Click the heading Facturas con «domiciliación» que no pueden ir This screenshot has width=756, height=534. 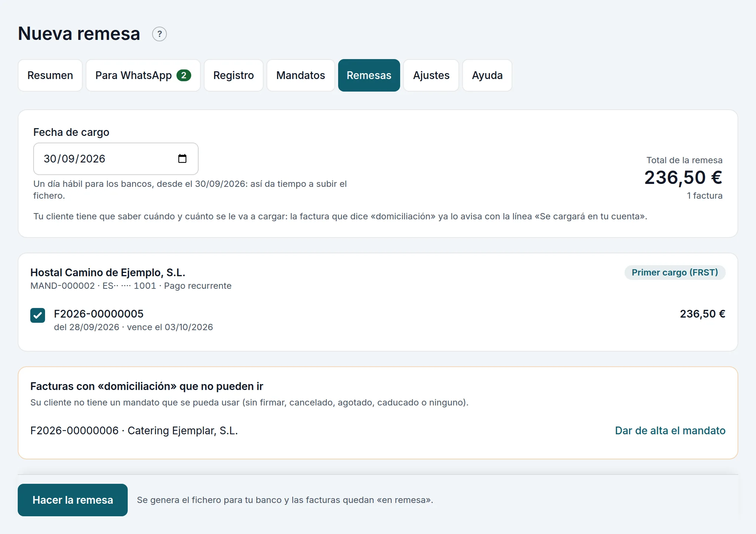tap(147, 386)
